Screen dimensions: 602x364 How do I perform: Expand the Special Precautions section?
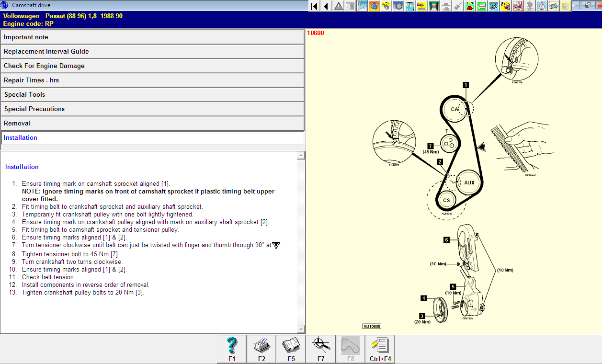pyautogui.click(x=152, y=109)
